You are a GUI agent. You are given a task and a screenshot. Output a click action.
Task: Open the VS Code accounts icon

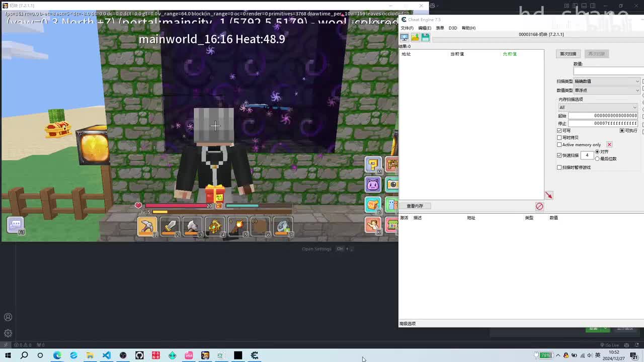click(8, 317)
